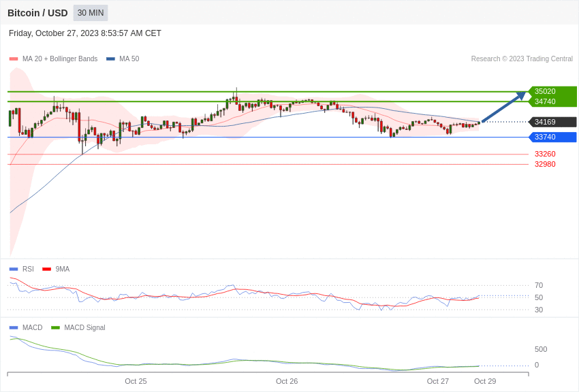Click the red 9MA legend marker

[x=46, y=269]
